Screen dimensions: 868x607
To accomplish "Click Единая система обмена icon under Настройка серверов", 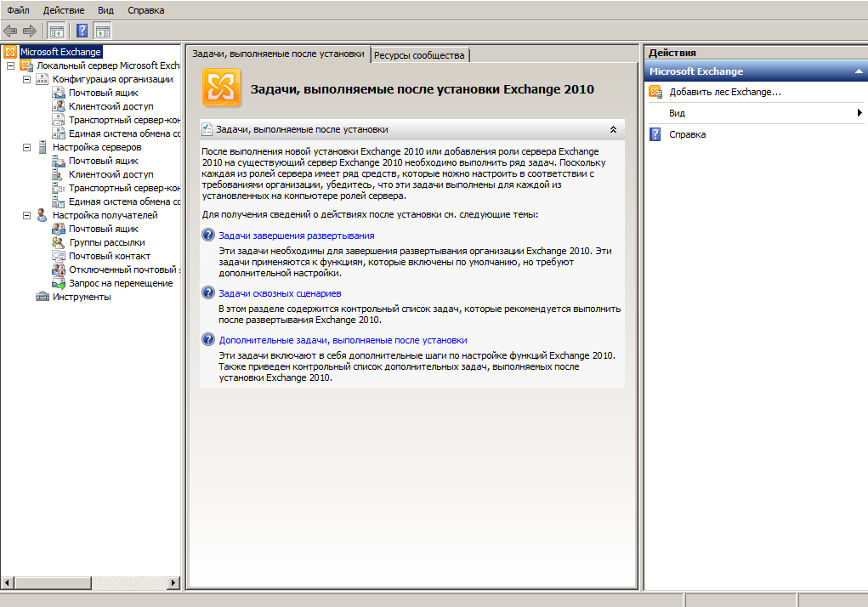I will (x=58, y=201).
